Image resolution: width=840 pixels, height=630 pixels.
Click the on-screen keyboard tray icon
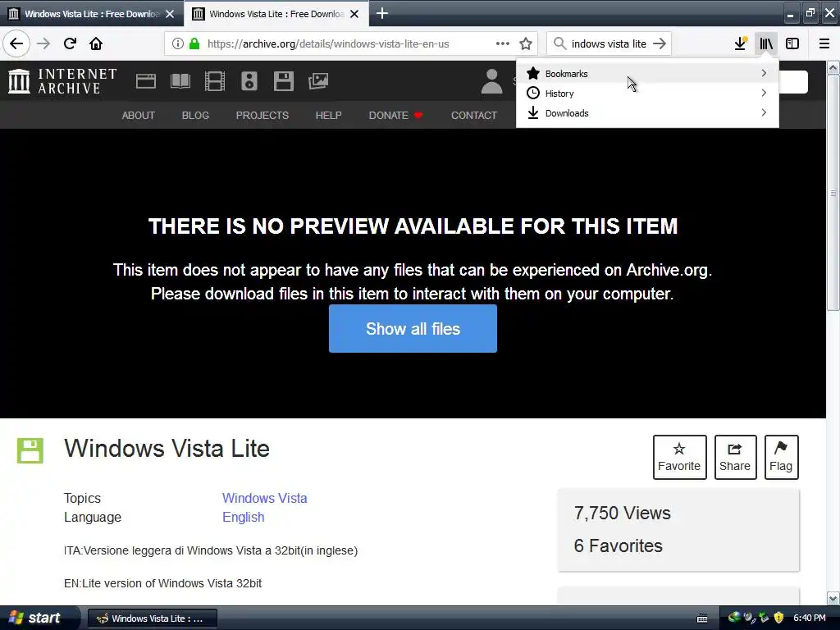[702, 619]
